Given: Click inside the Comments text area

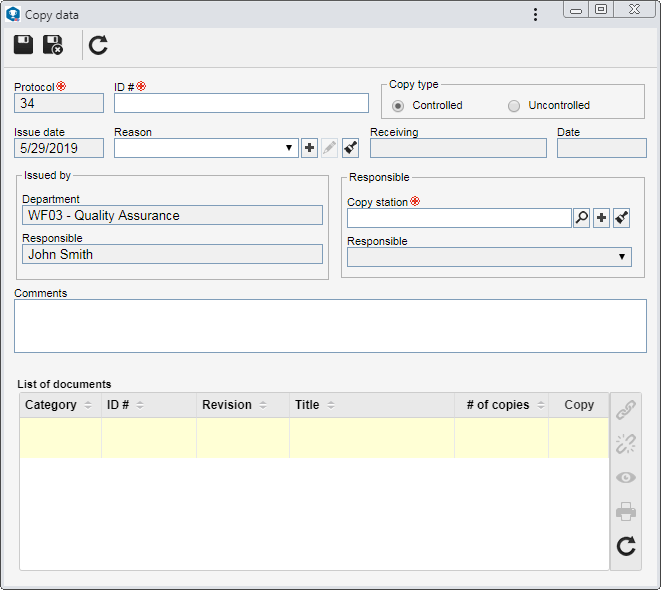Looking at the screenshot, I should coord(330,326).
